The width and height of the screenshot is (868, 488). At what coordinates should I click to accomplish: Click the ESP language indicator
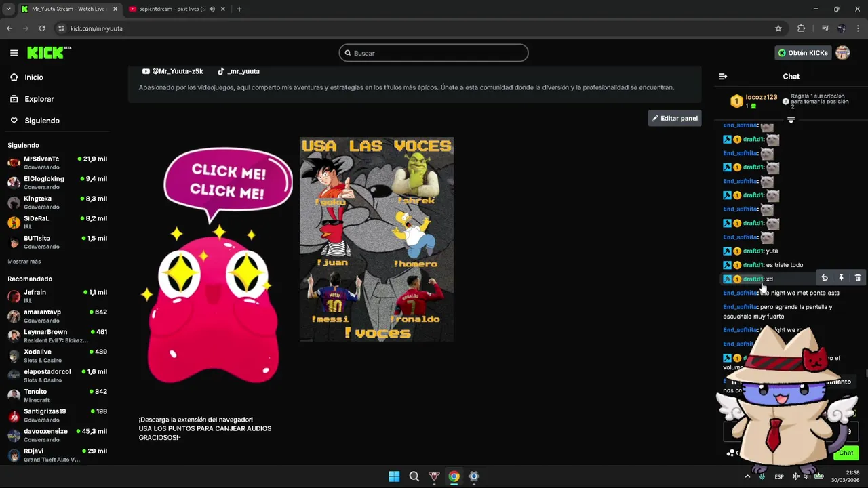(779, 476)
